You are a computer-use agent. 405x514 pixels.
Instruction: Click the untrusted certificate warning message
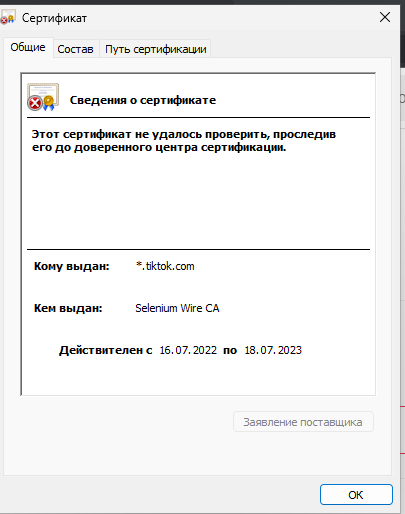(x=184, y=141)
